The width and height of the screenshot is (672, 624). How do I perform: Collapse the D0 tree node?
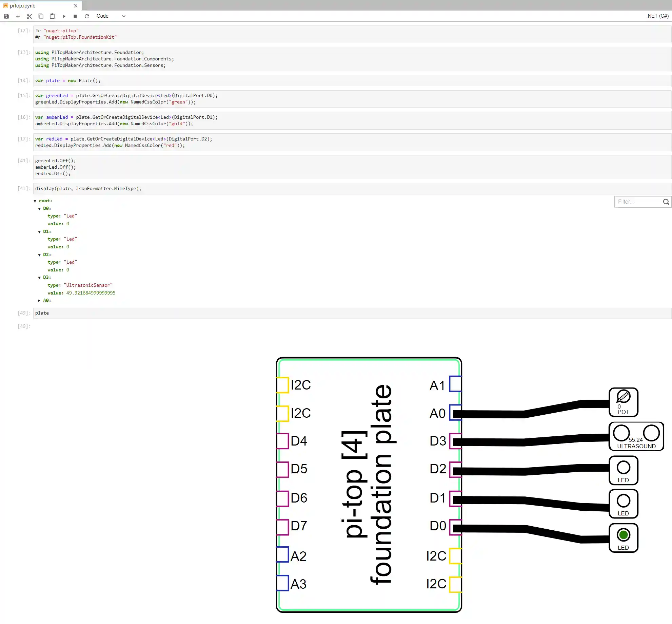(39, 209)
